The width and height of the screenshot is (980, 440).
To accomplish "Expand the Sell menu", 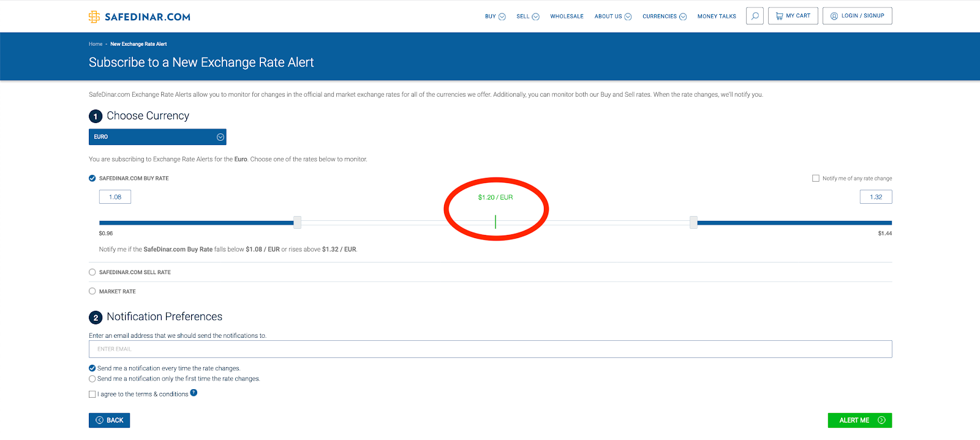I will pyautogui.click(x=528, y=17).
